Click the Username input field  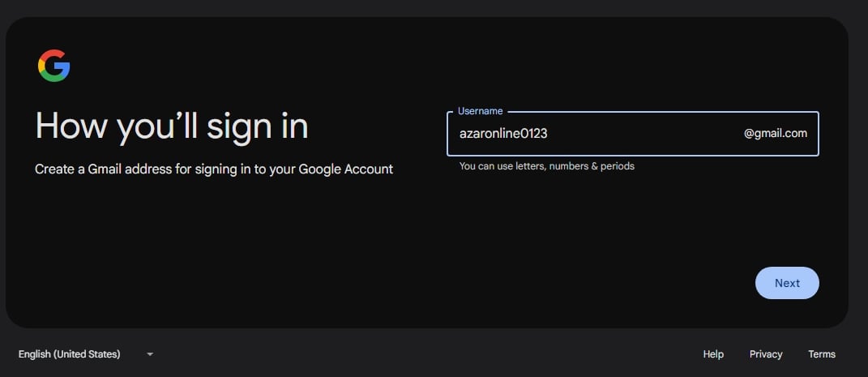tap(633, 134)
